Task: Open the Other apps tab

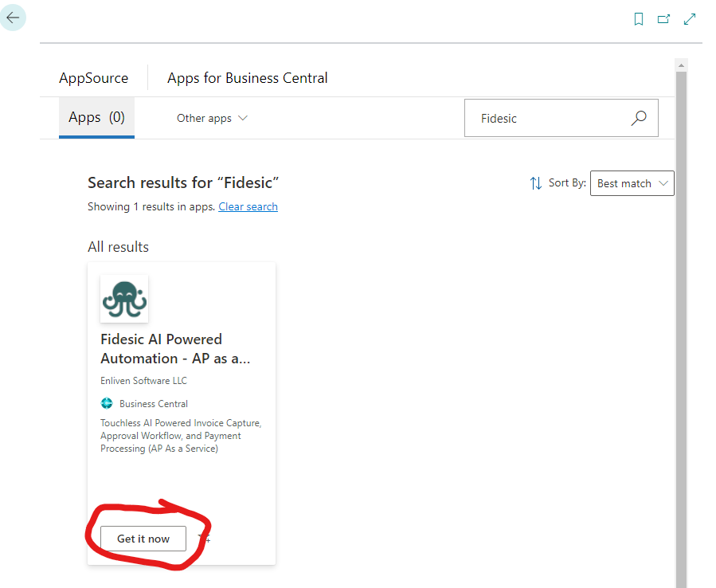Action: (203, 117)
